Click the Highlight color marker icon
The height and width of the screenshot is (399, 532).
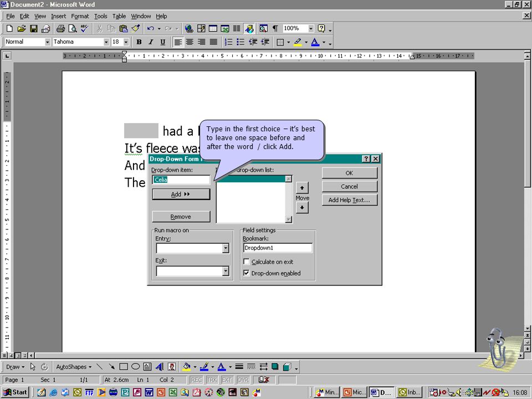click(298, 42)
